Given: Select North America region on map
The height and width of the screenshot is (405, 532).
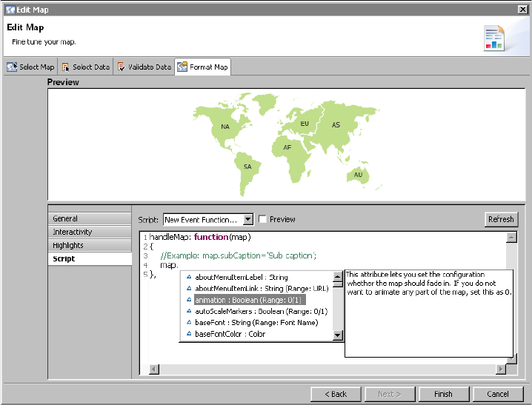Looking at the screenshot, I should click(x=225, y=127).
